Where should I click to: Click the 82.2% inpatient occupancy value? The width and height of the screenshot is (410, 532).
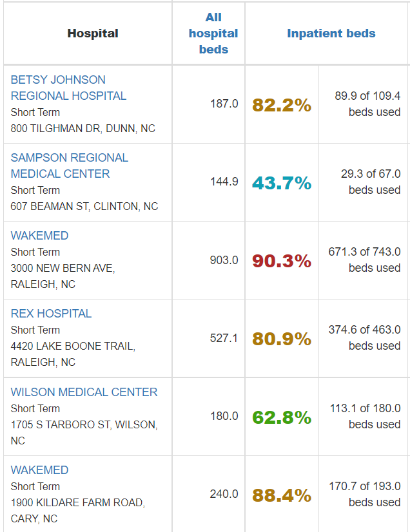[x=282, y=105]
